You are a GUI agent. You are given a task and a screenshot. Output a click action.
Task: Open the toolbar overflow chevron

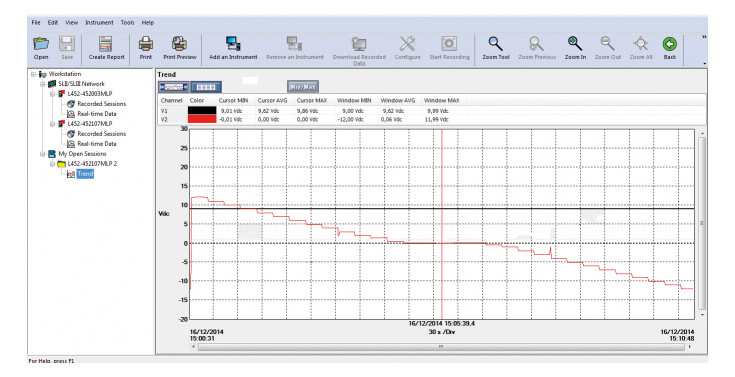coord(704,37)
